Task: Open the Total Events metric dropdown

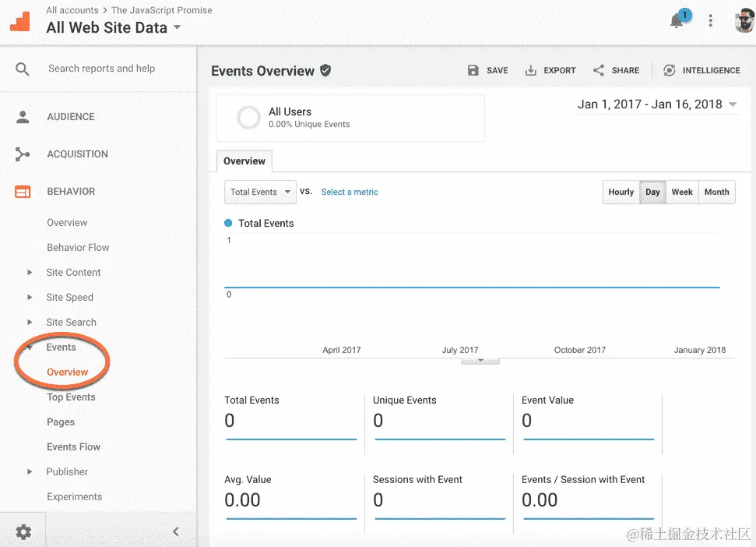Action: pos(260,192)
